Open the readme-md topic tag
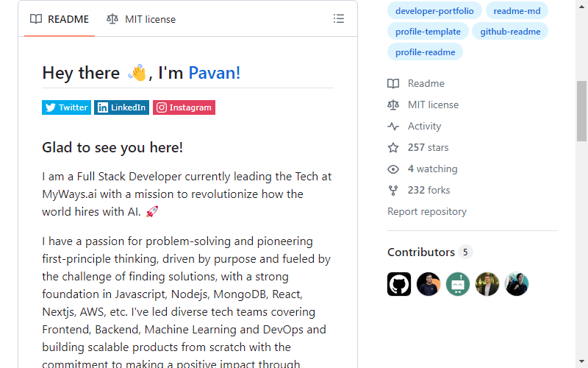588x368 pixels. [x=517, y=11]
